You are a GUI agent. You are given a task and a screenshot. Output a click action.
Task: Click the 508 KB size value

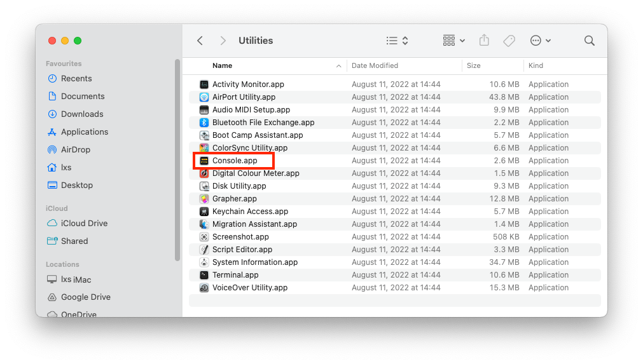pyautogui.click(x=506, y=237)
